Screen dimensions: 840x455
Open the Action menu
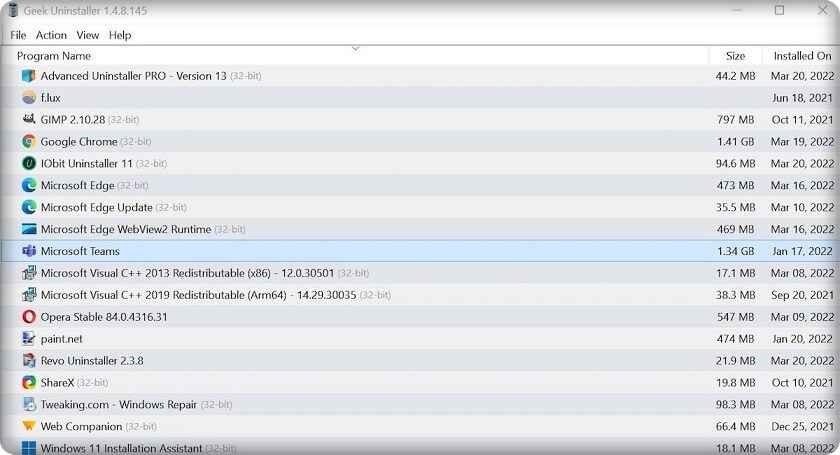click(x=51, y=35)
